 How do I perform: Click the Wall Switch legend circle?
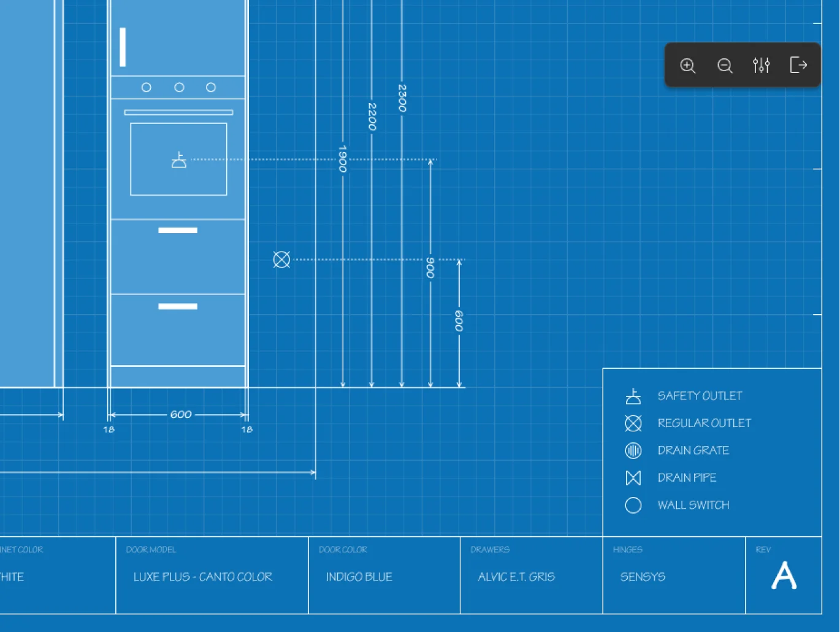tap(633, 505)
